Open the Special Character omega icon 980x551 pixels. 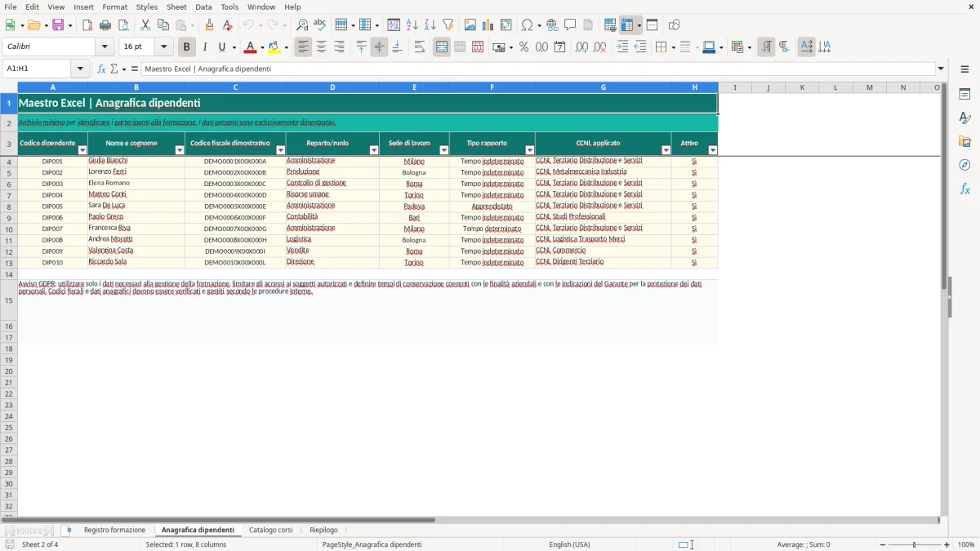[x=528, y=25]
